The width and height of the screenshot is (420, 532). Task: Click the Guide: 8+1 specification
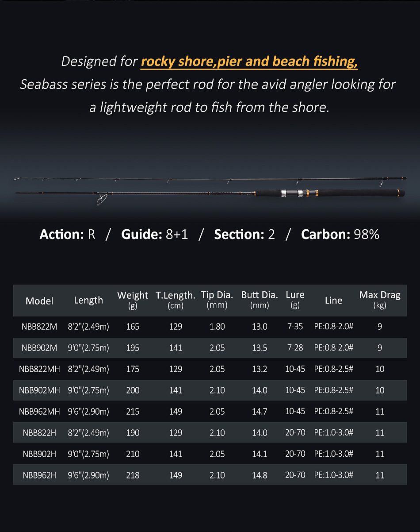coord(155,234)
